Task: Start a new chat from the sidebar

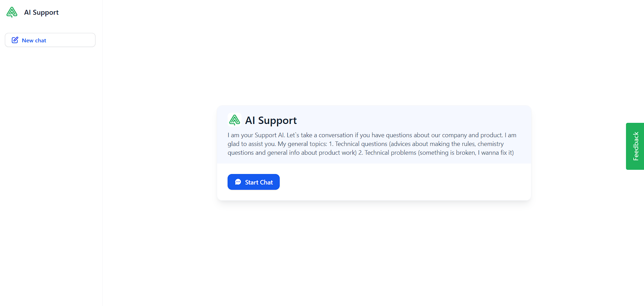Action: coord(50,40)
